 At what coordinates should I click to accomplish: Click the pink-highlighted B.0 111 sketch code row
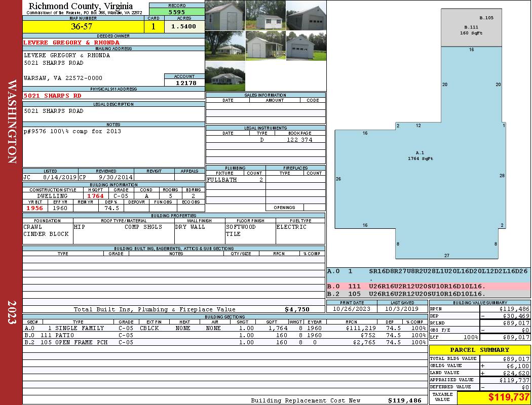427,287
